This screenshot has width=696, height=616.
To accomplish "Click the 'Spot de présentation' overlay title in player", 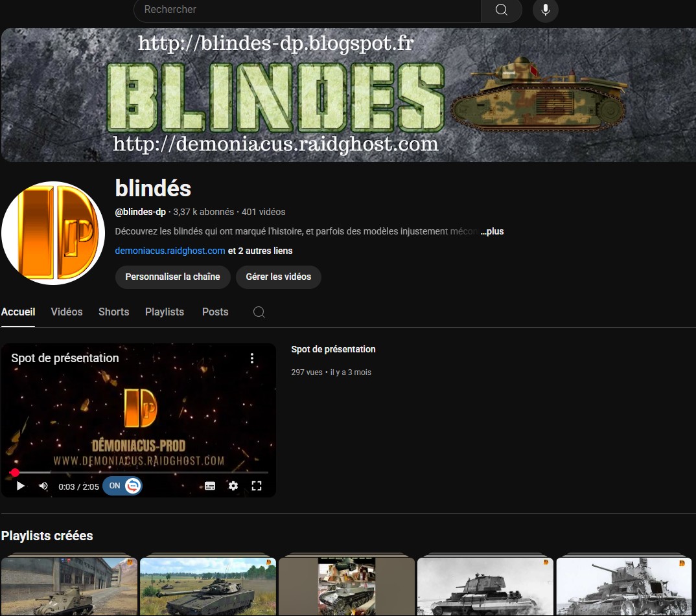I will (65, 358).
